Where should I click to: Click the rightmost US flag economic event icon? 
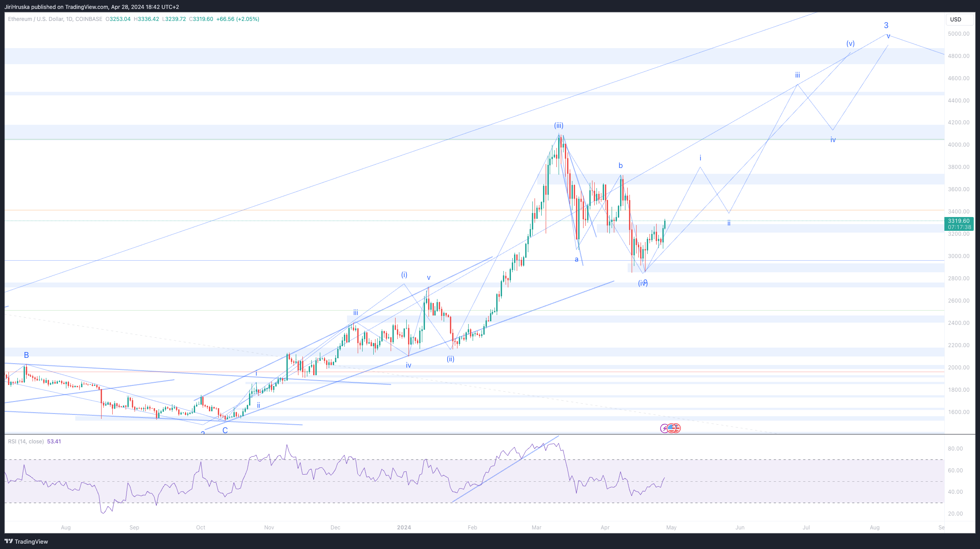click(677, 428)
